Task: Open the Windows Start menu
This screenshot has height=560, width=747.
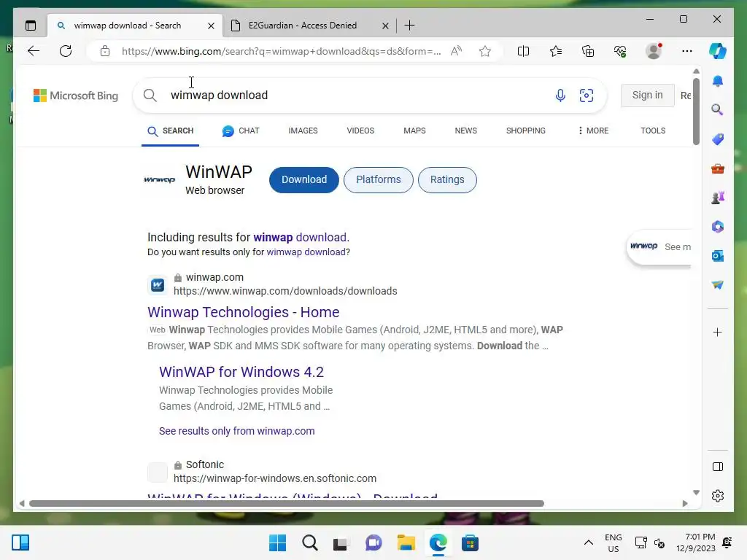Action: point(277,542)
